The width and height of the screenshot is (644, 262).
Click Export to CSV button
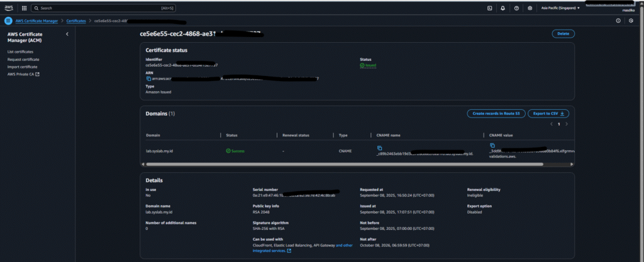coord(548,114)
